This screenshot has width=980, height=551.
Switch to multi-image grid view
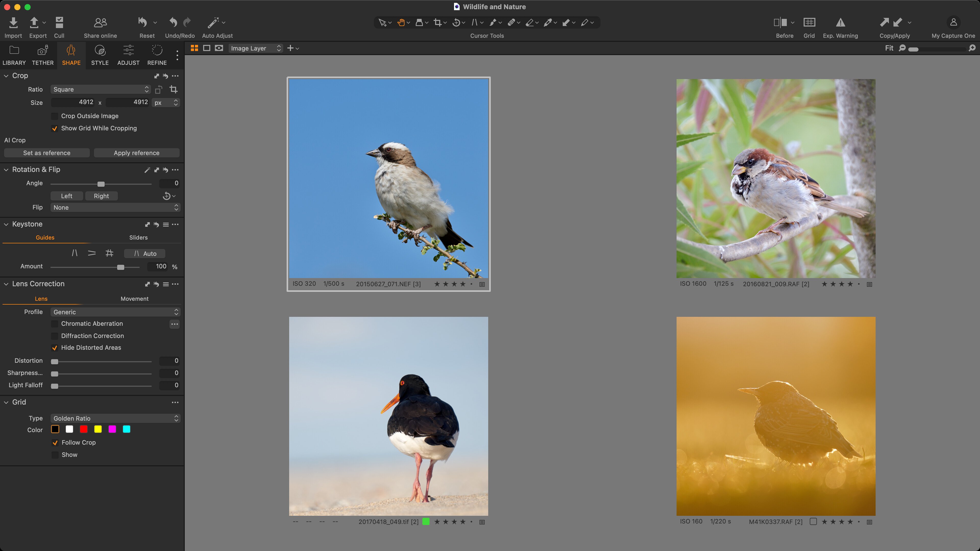[194, 48]
